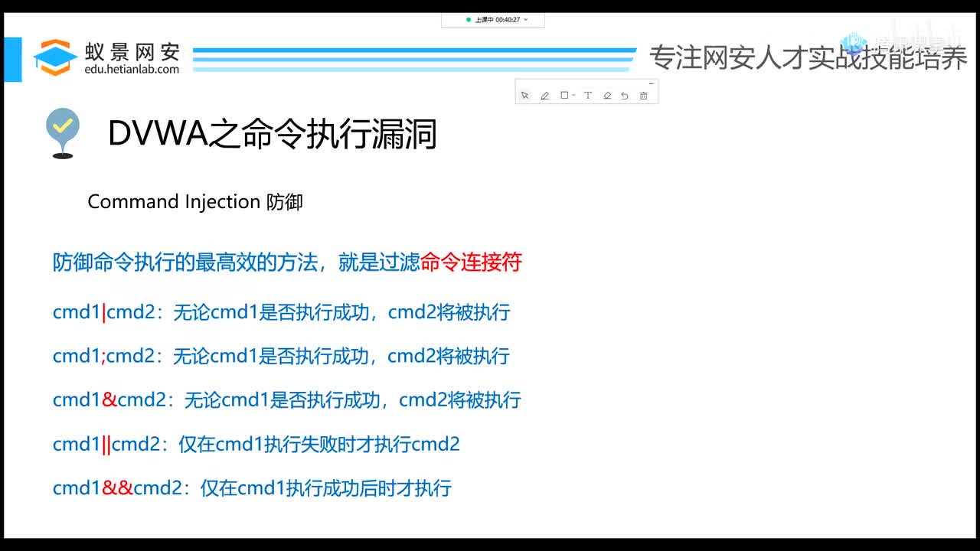Click the cmd1&cmd2 explanation line
The image size is (980, 551).
click(x=286, y=399)
